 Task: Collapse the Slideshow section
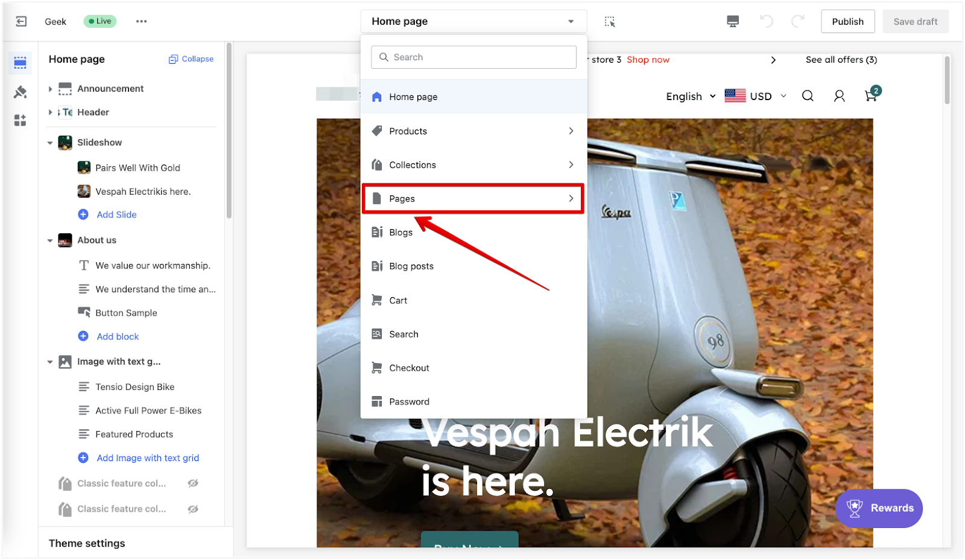pyautogui.click(x=50, y=143)
